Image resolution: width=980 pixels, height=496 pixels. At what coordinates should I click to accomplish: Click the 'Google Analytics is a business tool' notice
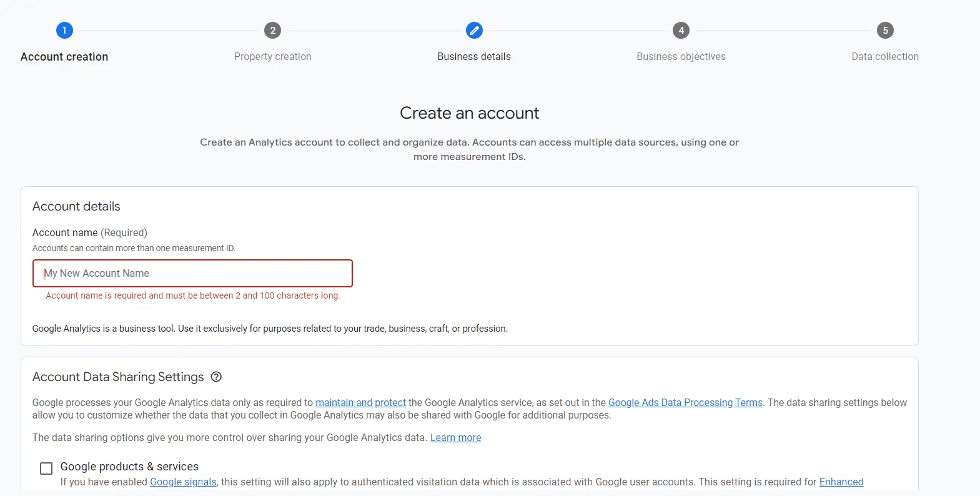pyautogui.click(x=270, y=329)
